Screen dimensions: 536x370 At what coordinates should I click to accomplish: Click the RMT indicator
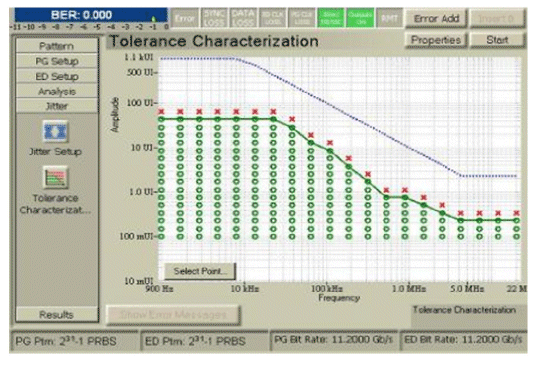click(x=389, y=18)
